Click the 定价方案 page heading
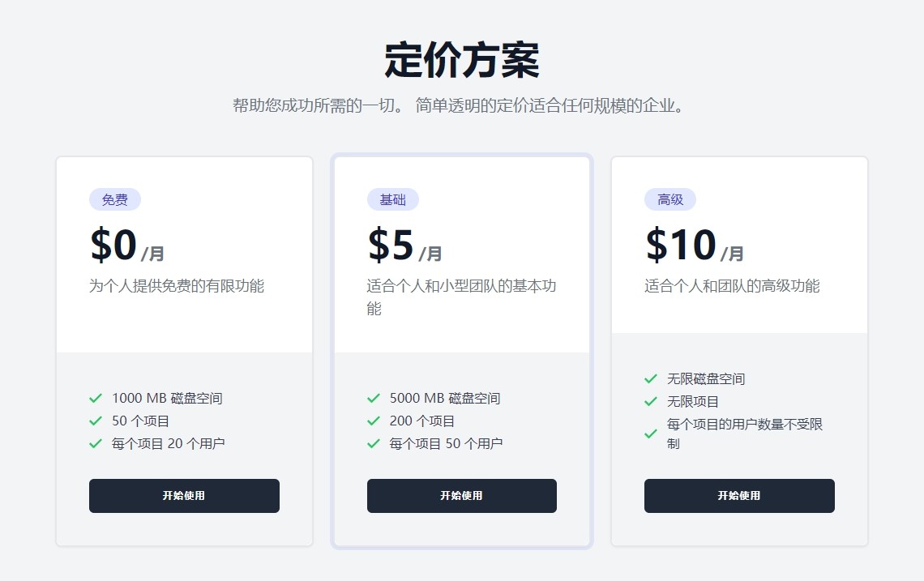 [462, 60]
